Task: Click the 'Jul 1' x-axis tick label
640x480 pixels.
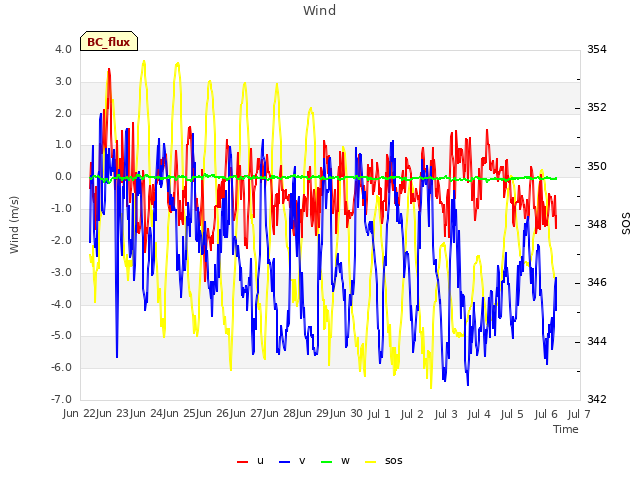Action: (379, 414)
